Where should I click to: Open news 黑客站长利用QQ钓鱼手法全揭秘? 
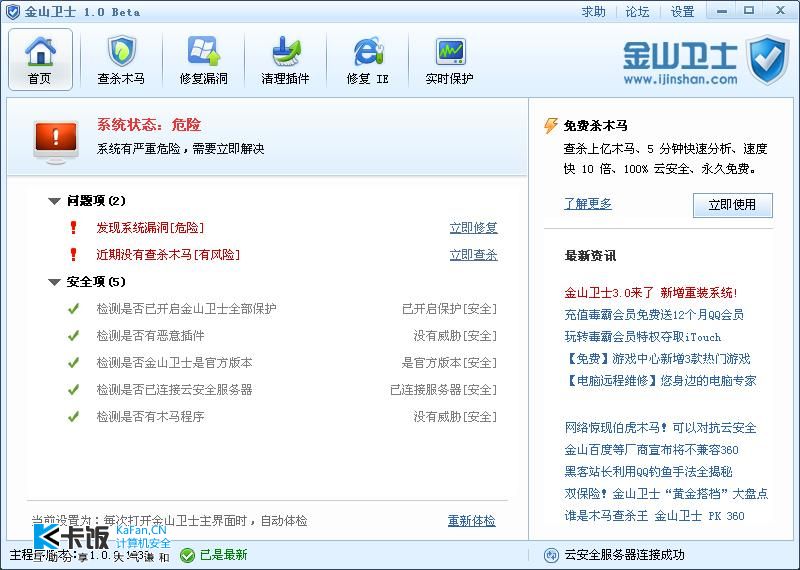[648, 472]
